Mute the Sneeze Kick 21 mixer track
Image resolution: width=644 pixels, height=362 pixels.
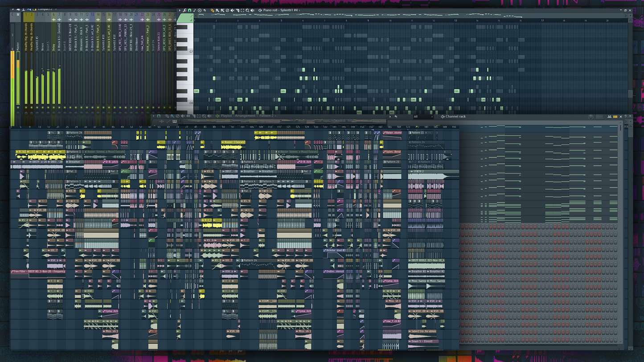coord(159,107)
